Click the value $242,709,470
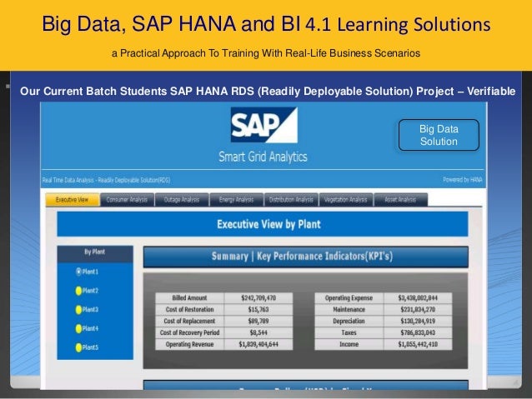The height and width of the screenshot is (399, 532). [258, 298]
